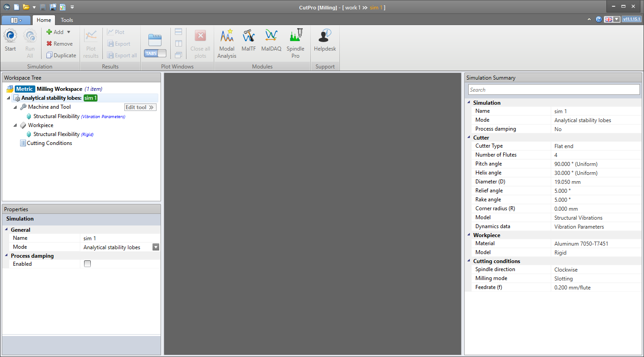The width and height of the screenshot is (644, 357).
Task: Cascade plot windows
Action: pos(178,55)
